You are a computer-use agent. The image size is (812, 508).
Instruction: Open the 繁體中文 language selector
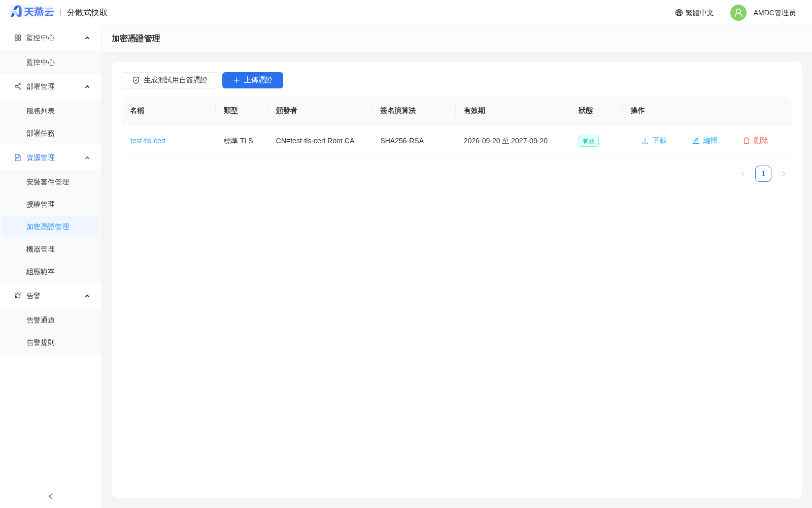click(x=694, y=13)
